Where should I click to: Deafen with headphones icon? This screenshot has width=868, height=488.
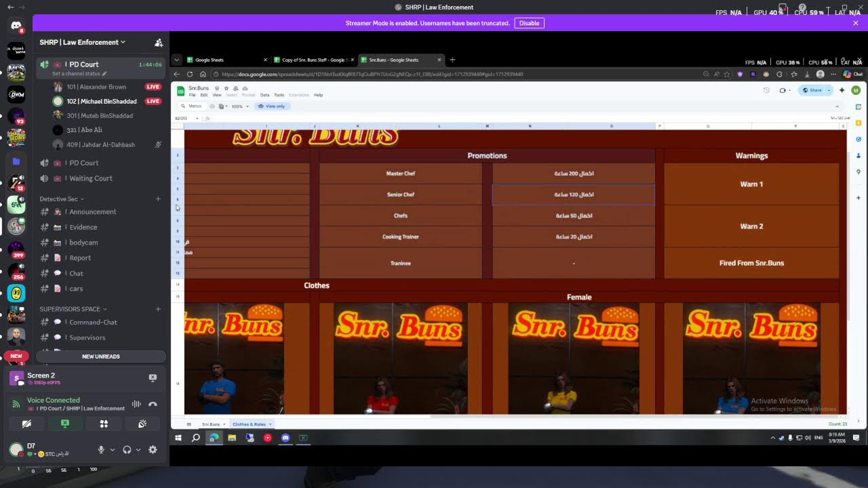pyautogui.click(x=127, y=449)
